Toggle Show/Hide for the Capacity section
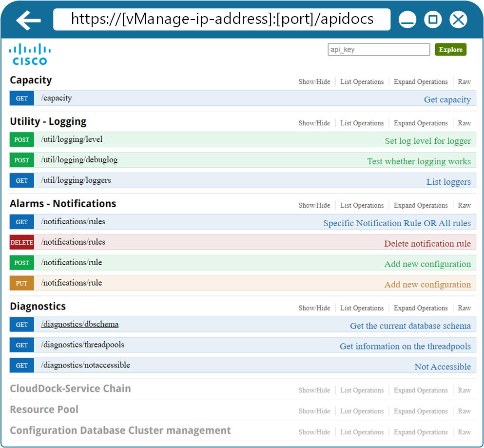 [314, 81]
